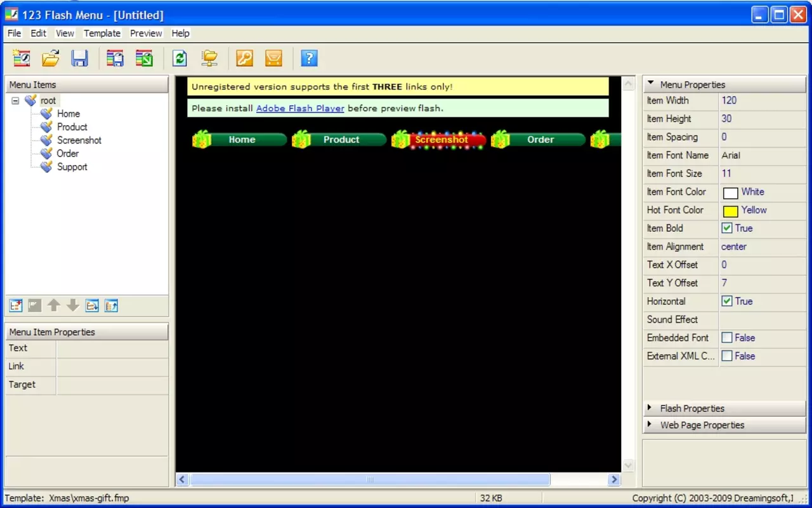Click the import menu items icon
This screenshot has height=508, width=812.
92,306
